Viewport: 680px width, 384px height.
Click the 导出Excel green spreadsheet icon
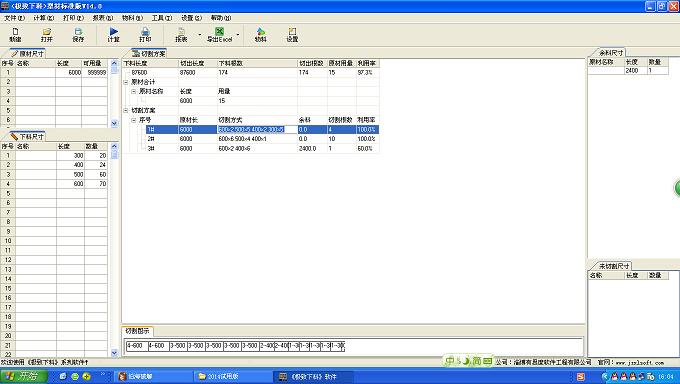(219, 32)
